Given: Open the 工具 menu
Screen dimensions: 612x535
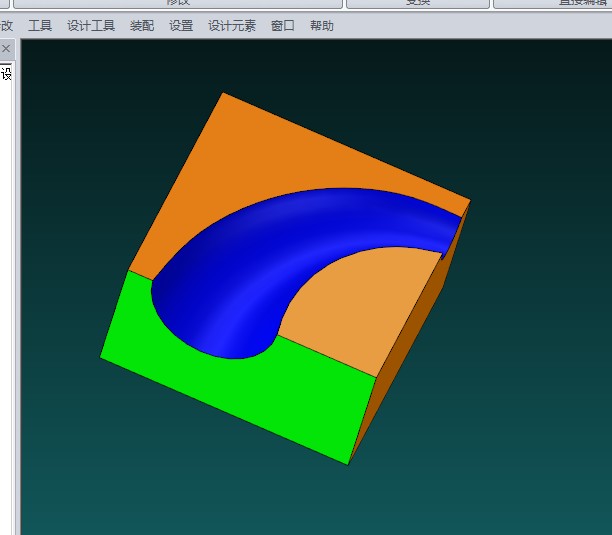Looking at the screenshot, I should [40, 26].
